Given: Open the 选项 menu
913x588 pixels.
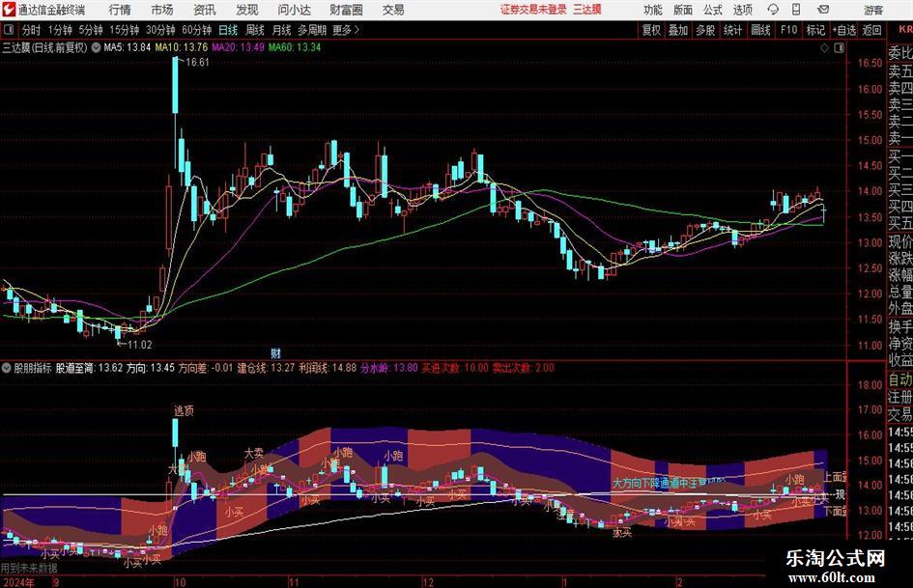Looking at the screenshot, I should tap(743, 10).
